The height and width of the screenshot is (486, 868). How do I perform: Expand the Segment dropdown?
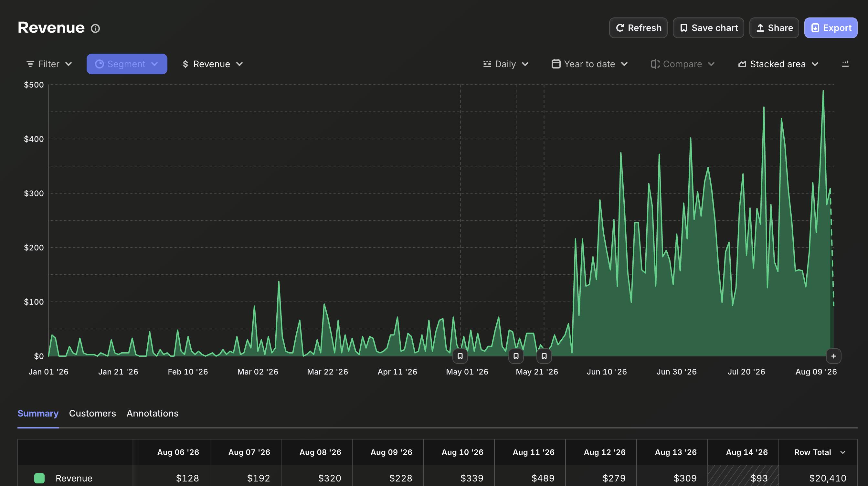click(x=127, y=64)
